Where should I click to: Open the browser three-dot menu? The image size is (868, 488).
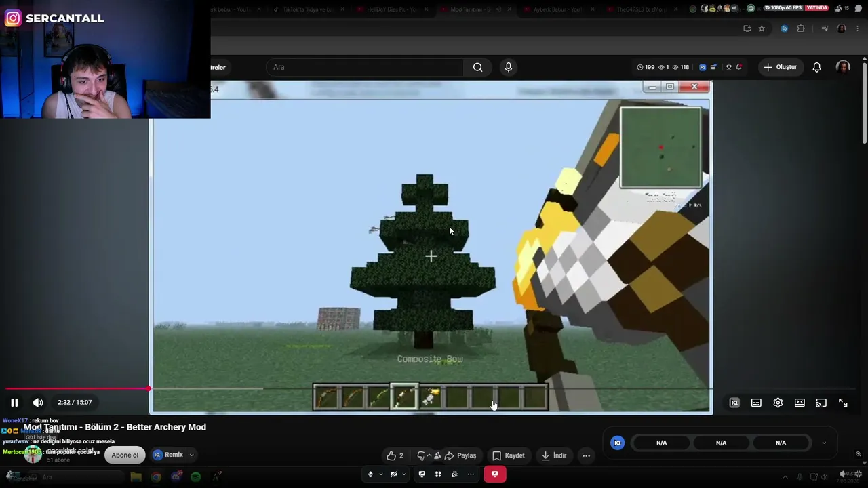[x=856, y=28]
